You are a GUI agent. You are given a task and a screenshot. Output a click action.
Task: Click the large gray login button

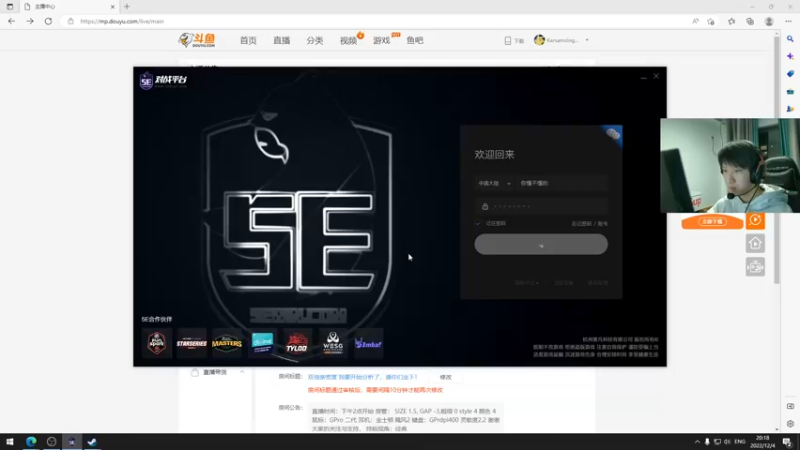tap(541, 245)
